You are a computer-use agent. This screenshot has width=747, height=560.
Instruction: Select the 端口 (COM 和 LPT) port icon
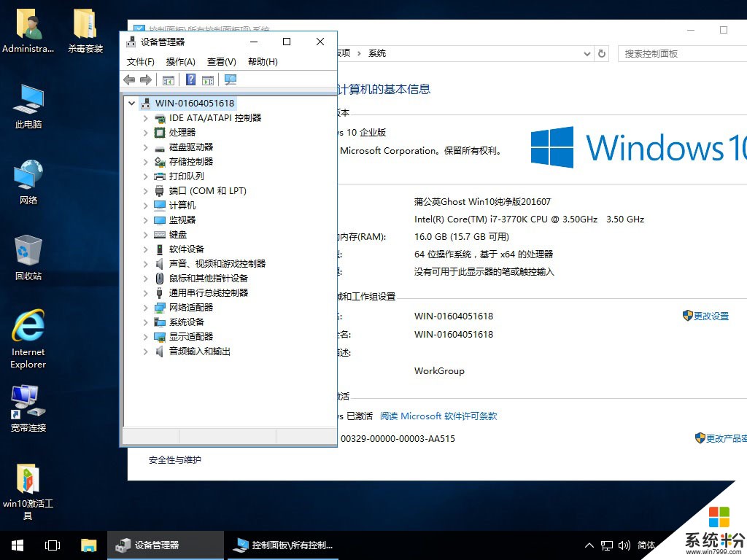(160, 191)
